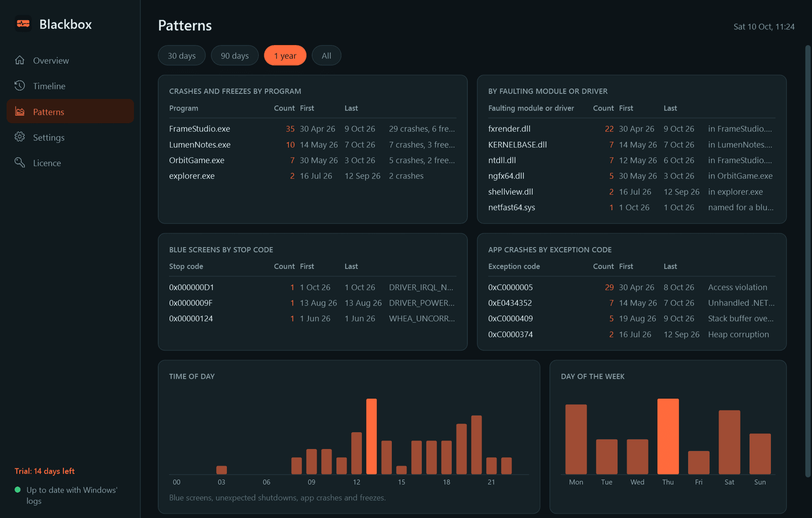The image size is (812, 518).
Task: Select the Patterns chart icon
Action: coord(20,112)
